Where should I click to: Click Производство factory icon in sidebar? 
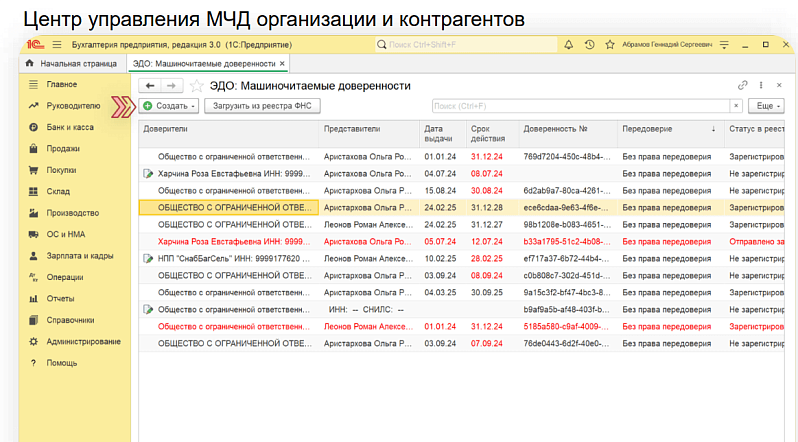(34, 213)
